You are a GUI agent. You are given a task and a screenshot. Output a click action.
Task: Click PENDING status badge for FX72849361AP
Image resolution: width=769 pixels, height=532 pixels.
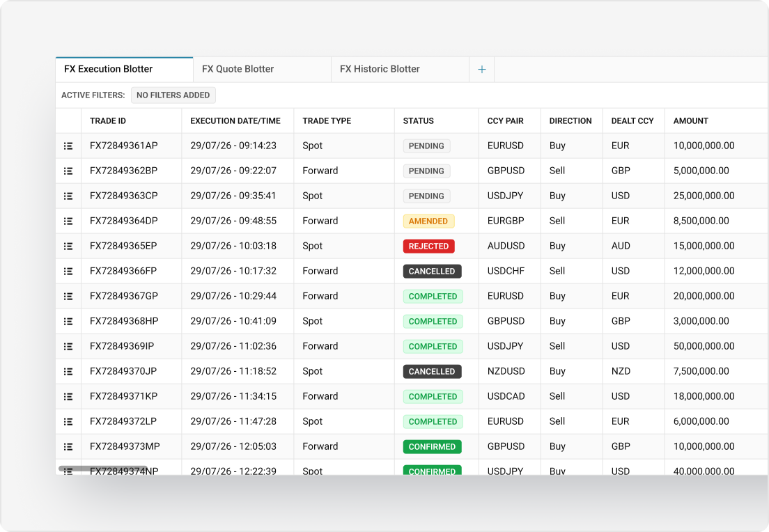click(427, 146)
